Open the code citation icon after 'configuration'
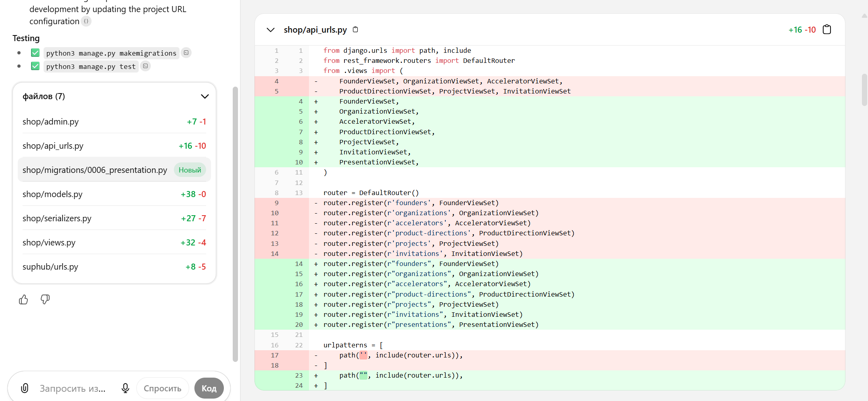 pos(86,21)
